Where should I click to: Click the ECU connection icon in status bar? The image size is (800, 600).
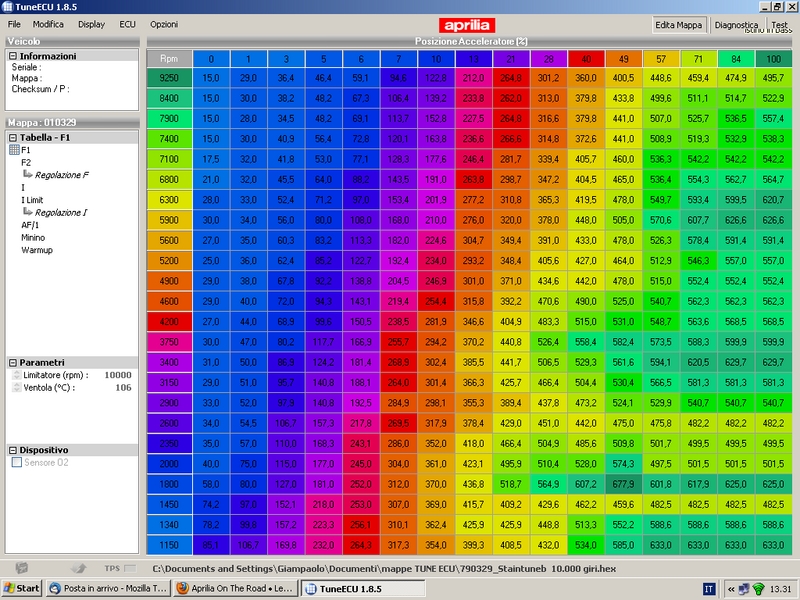tap(21, 568)
